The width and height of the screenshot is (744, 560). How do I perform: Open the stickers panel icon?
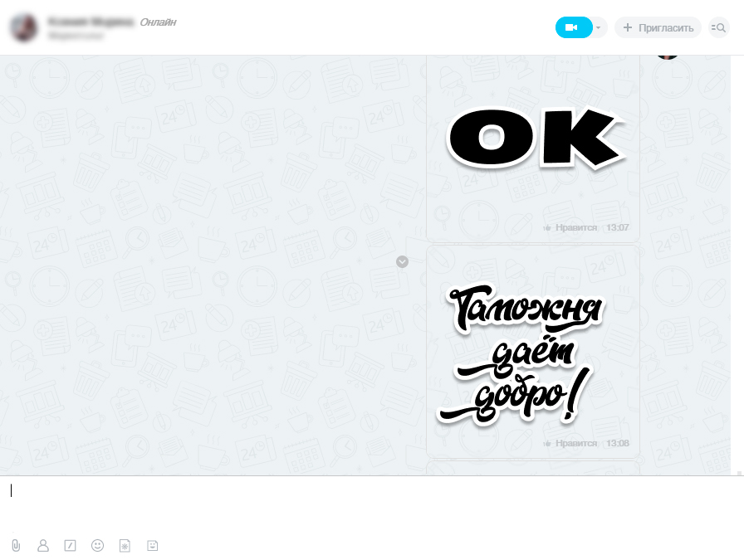(x=152, y=546)
